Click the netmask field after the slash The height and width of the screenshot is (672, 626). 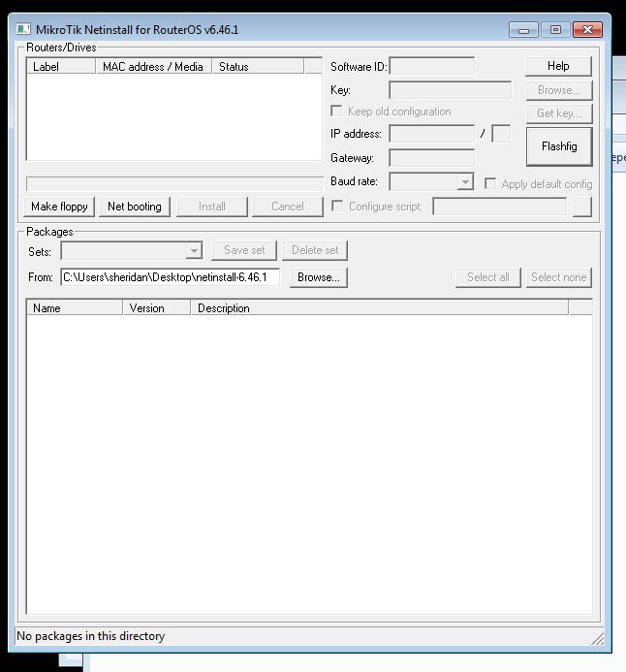(501, 134)
